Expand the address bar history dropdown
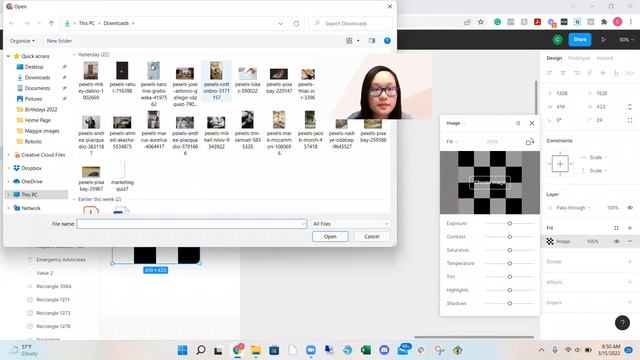The image size is (640, 360). click(280, 23)
